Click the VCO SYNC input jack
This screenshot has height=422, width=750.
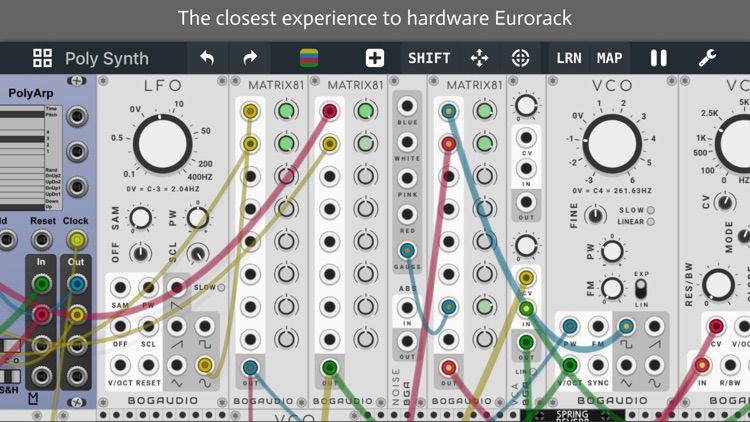(x=598, y=365)
